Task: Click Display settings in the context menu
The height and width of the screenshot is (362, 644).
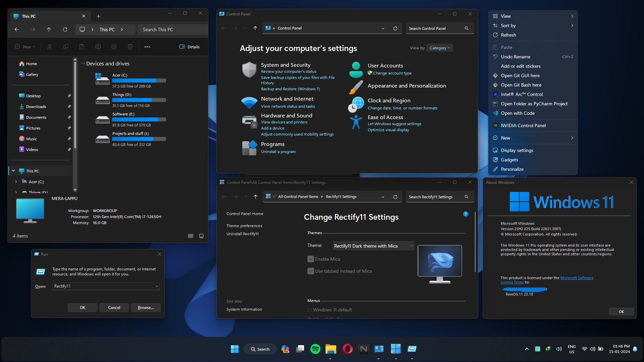Action: (517, 150)
